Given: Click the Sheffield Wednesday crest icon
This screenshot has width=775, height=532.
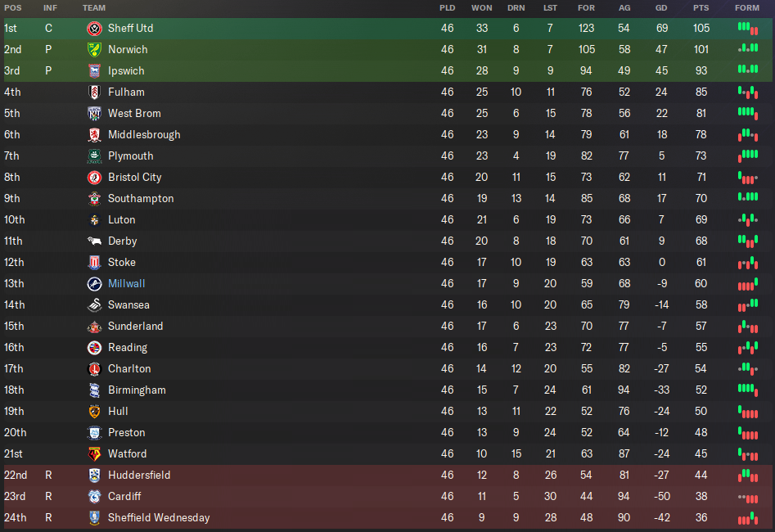Looking at the screenshot, I should pyautogui.click(x=94, y=517).
